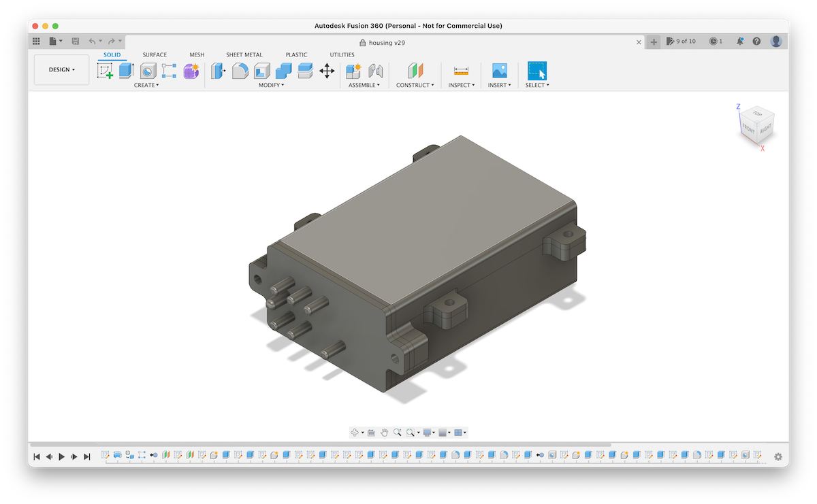The height and width of the screenshot is (504, 817).
Task: Select the Extrude tool
Action: [127, 71]
